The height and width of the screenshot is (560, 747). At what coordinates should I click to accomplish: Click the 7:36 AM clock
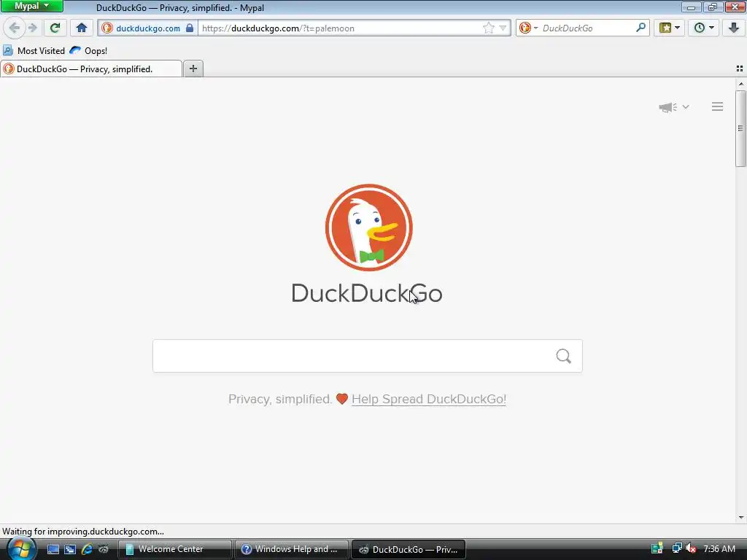click(x=719, y=548)
